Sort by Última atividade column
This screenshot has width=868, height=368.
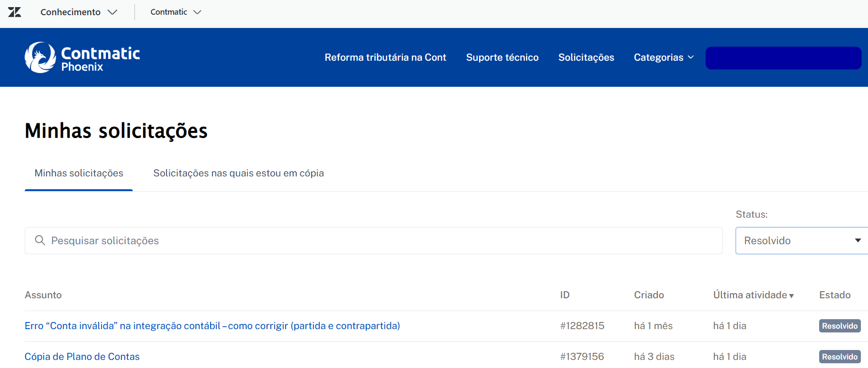click(753, 295)
